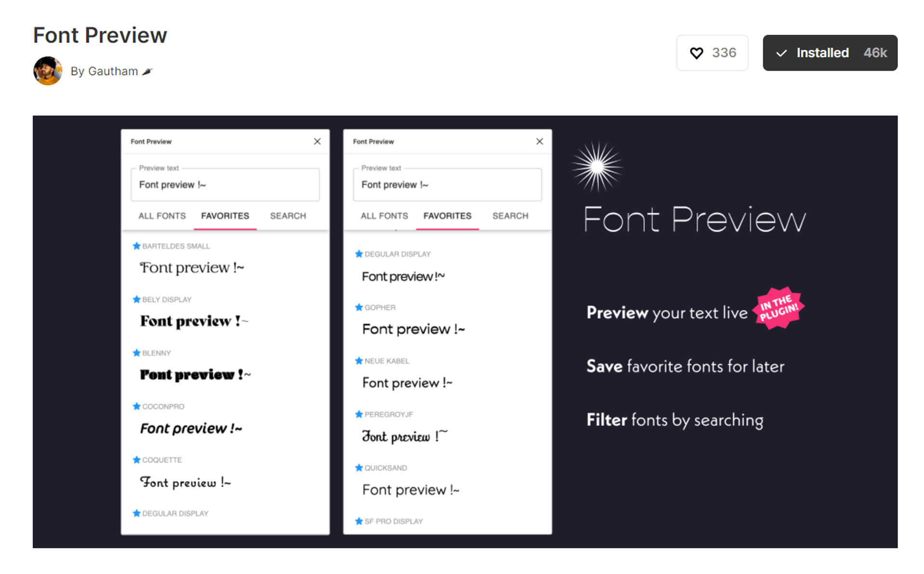Click the Preview text input field

click(225, 185)
